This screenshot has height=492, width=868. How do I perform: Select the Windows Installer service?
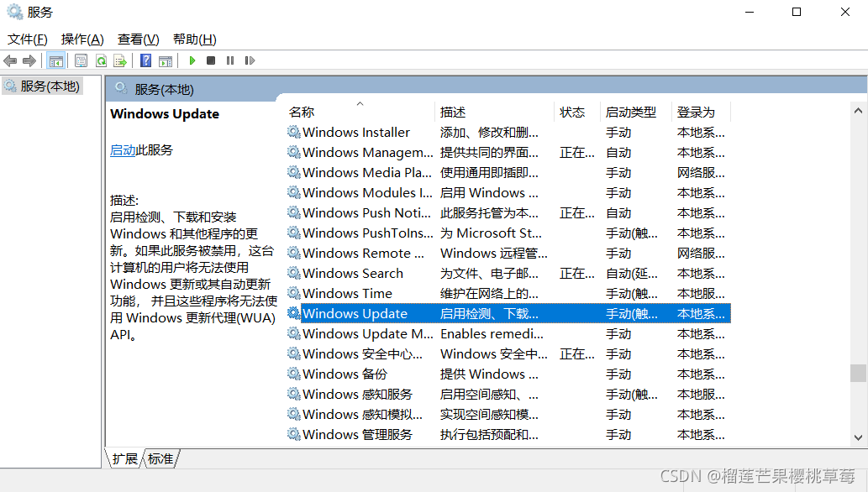(356, 133)
